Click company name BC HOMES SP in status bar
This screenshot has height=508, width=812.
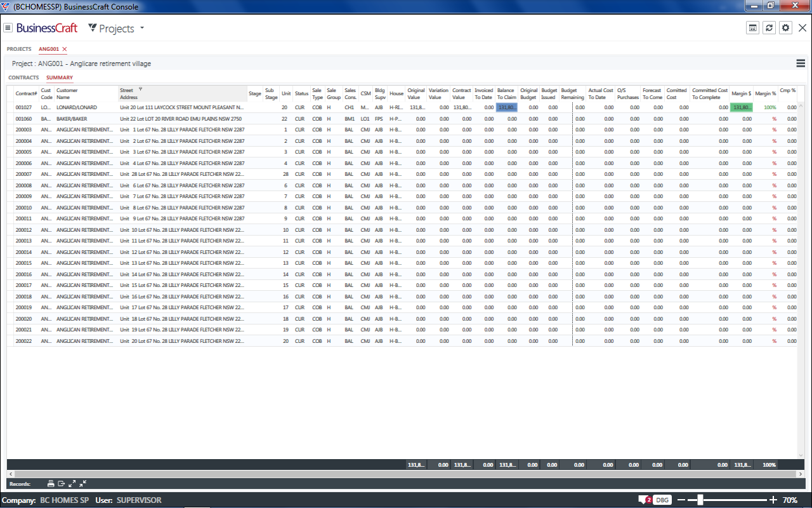pyautogui.click(x=64, y=500)
